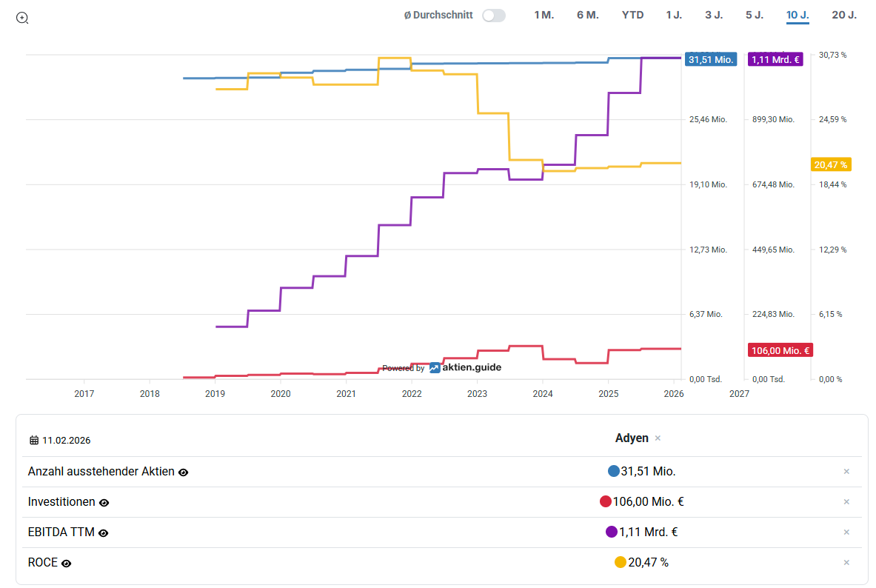The image size is (876, 588).
Task: Delete the ROCE metric row
Action: (846, 562)
